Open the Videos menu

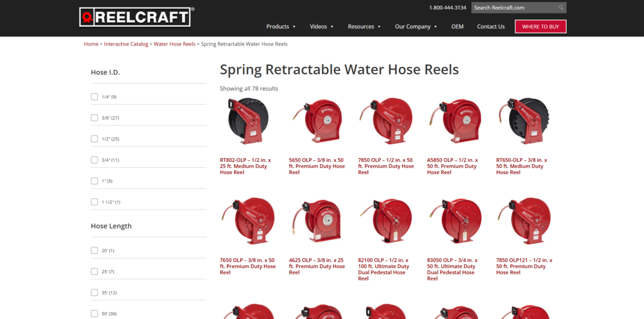click(321, 26)
